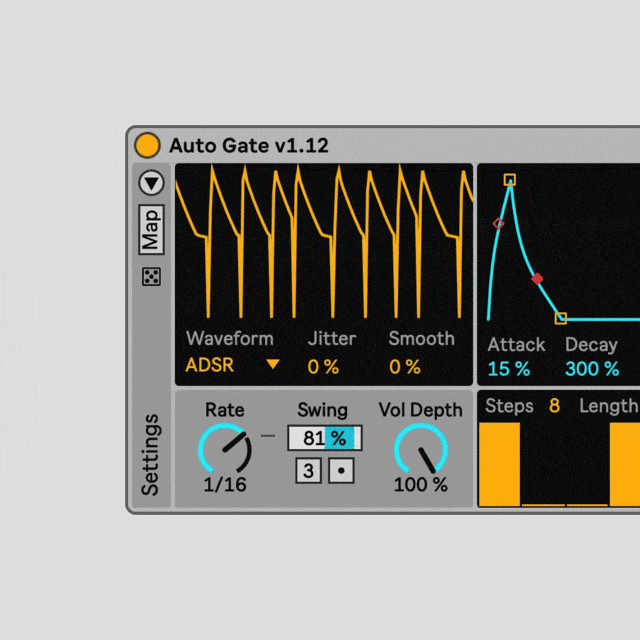
Task: Click the envelope decay end square breakpoint
Action: tap(561, 318)
